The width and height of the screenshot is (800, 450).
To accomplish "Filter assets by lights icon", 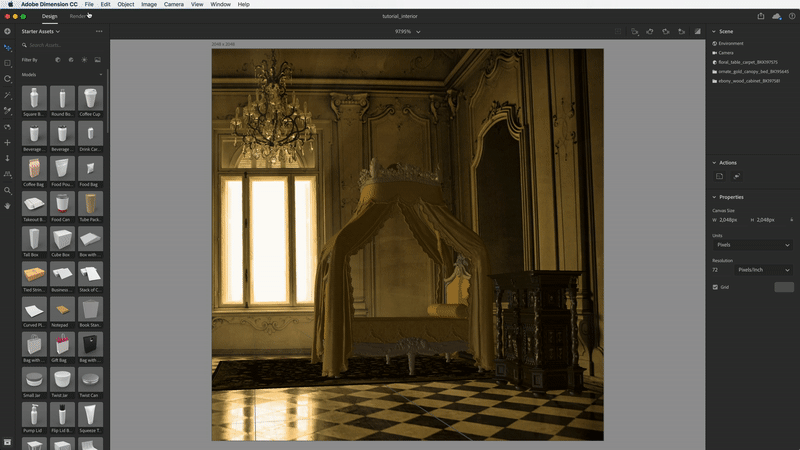I will (84, 59).
